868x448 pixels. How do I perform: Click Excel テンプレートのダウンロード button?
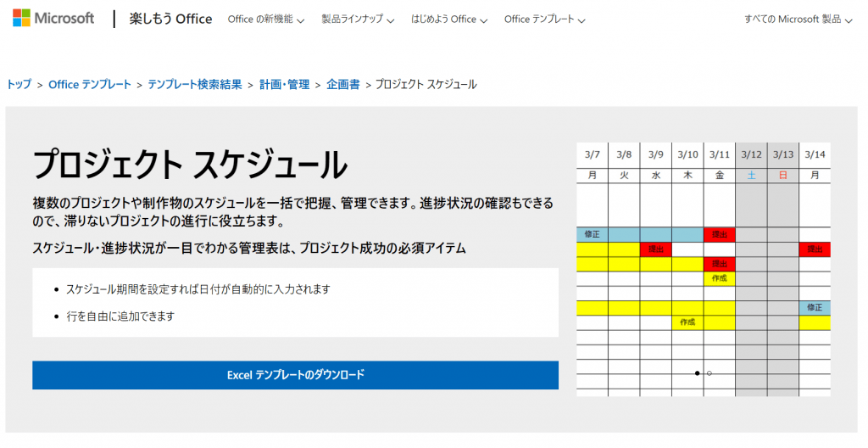[x=295, y=375]
